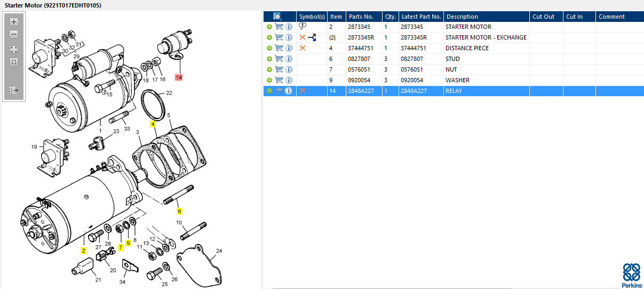The height and width of the screenshot is (289, 644).
Task: Select yellow callout 2 in diagram
Action: [x=83, y=251]
